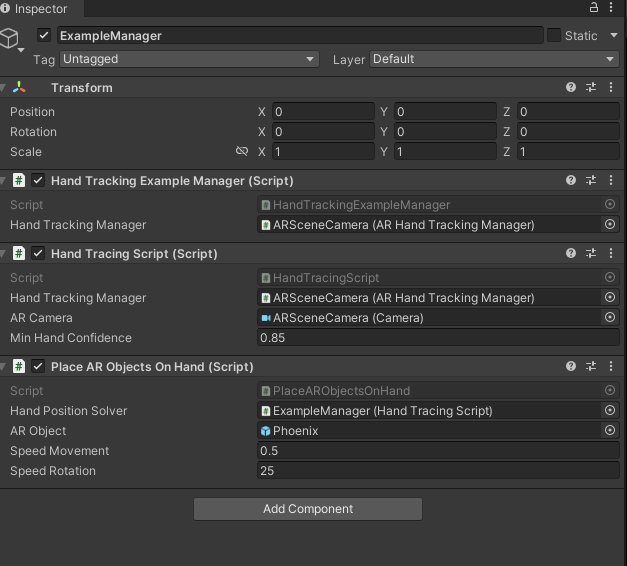Click the Scale X field
The image size is (627, 566).
323,151
